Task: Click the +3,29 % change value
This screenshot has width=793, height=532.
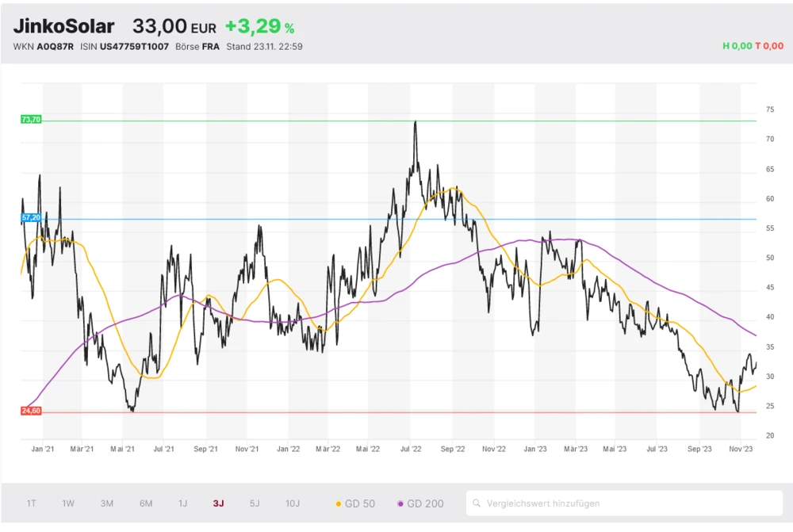Action: (x=259, y=26)
